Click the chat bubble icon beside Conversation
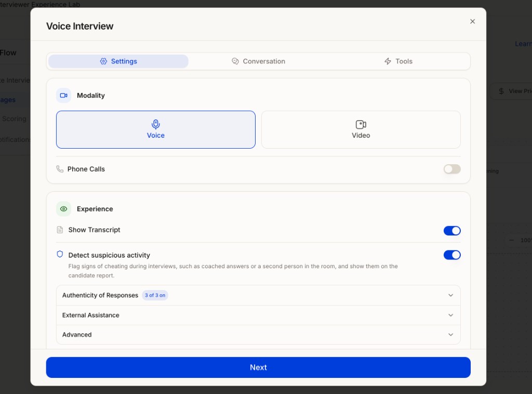The image size is (532, 394). (235, 61)
